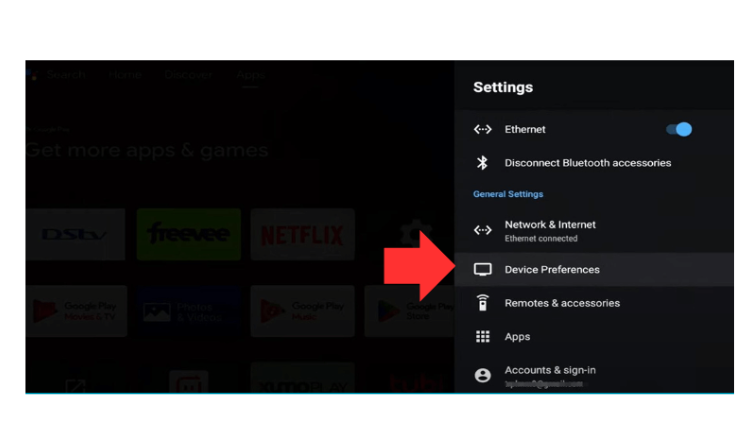750x422 pixels.
Task: Toggle the Ethernet switch
Action: point(679,129)
